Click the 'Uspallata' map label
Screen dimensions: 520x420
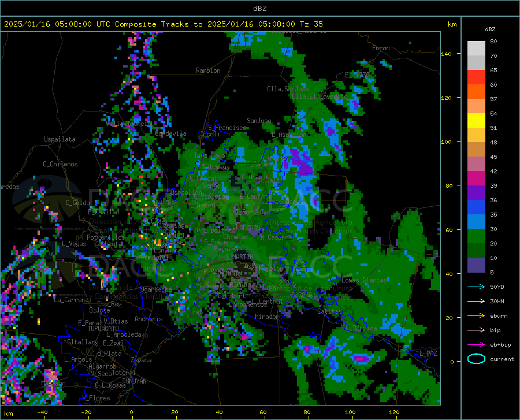pyautogui.click(x=60, y=139)
